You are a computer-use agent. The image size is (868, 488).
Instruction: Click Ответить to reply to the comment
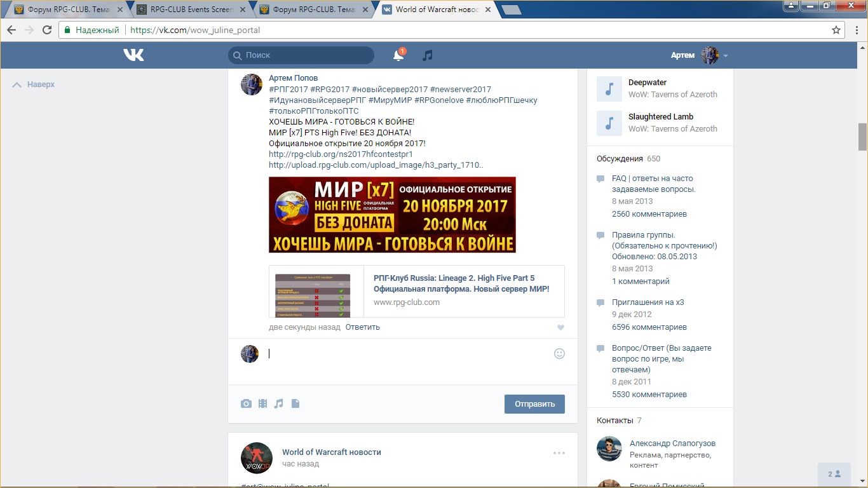click(x=363, y=327)
